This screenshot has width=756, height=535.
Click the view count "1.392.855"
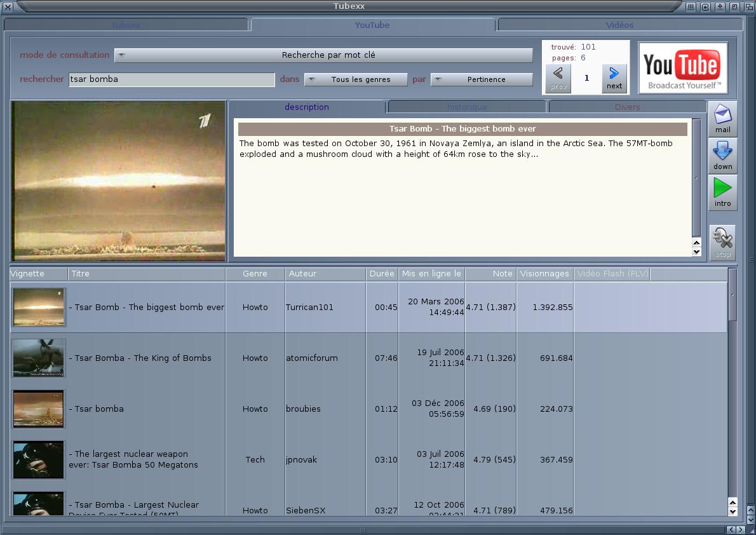[x=553, y=308]
